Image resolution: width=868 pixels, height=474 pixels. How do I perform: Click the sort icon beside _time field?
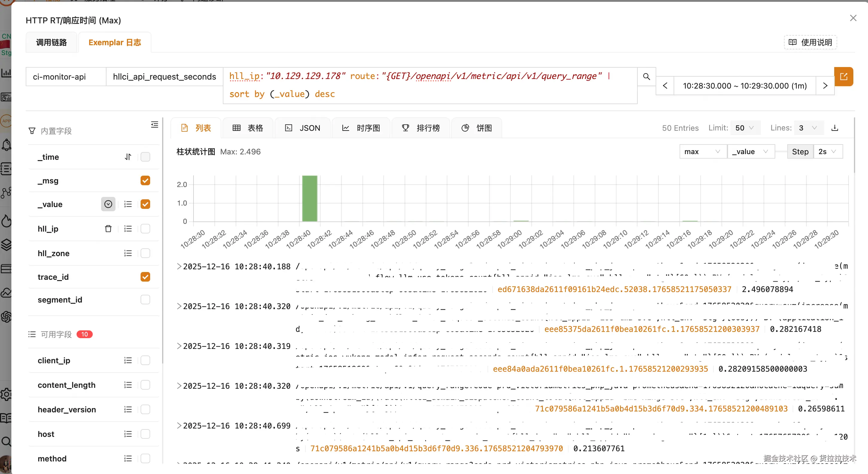click(x=128, y=157)
